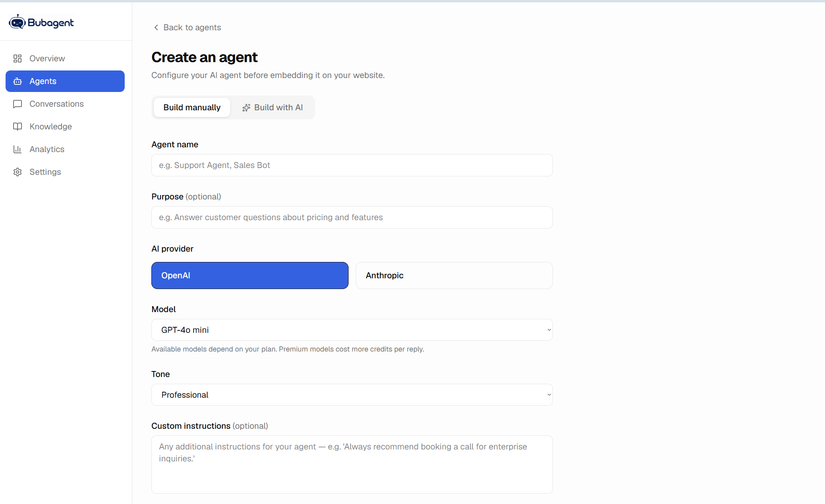Click the Custom instructions text area
825x504 pixels.
(x=352, y=465)
